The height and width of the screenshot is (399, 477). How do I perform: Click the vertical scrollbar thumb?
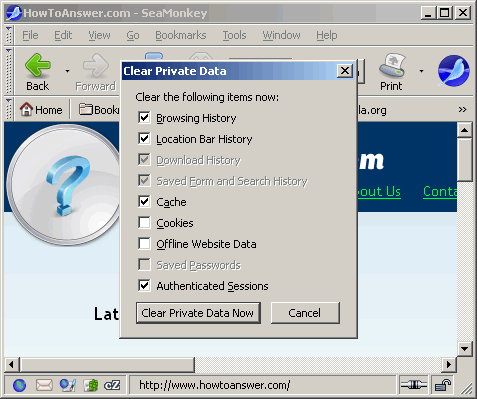[465, 160]
